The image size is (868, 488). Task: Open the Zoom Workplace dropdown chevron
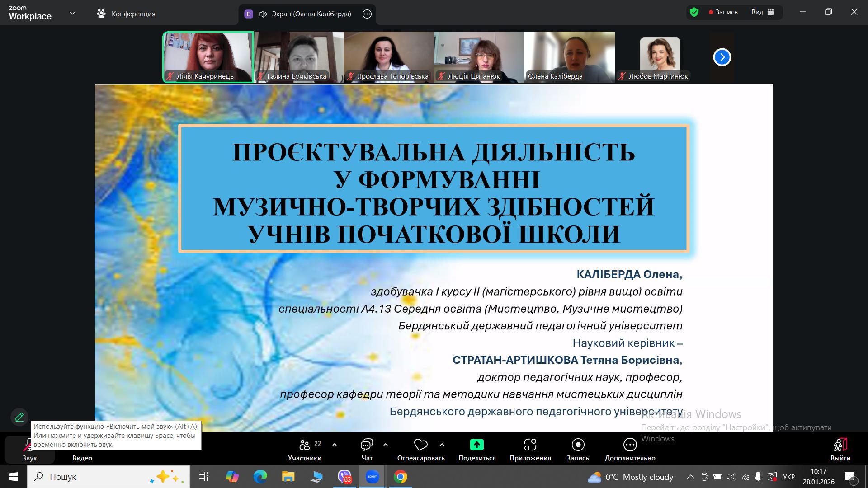pos(72,14)
